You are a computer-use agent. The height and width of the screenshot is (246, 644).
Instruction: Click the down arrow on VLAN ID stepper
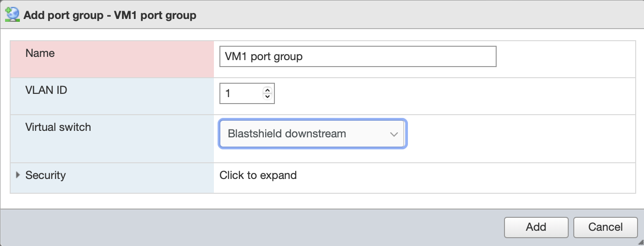(x=267, y=97)
